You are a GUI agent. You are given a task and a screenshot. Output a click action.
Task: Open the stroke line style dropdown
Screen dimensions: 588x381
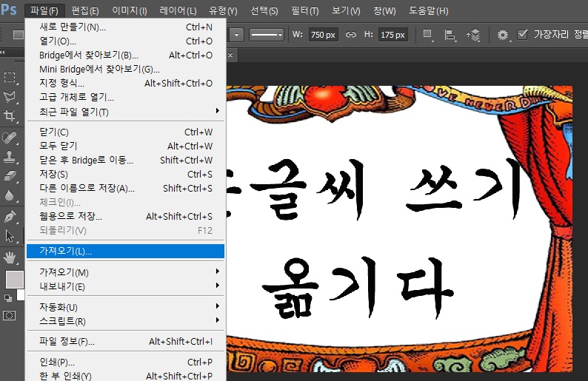pyautogui.click(x=267, y=35)
